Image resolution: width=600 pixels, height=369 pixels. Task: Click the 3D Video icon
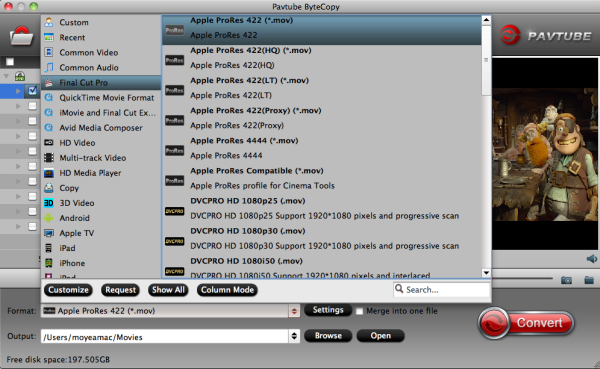tap(49, 203)
